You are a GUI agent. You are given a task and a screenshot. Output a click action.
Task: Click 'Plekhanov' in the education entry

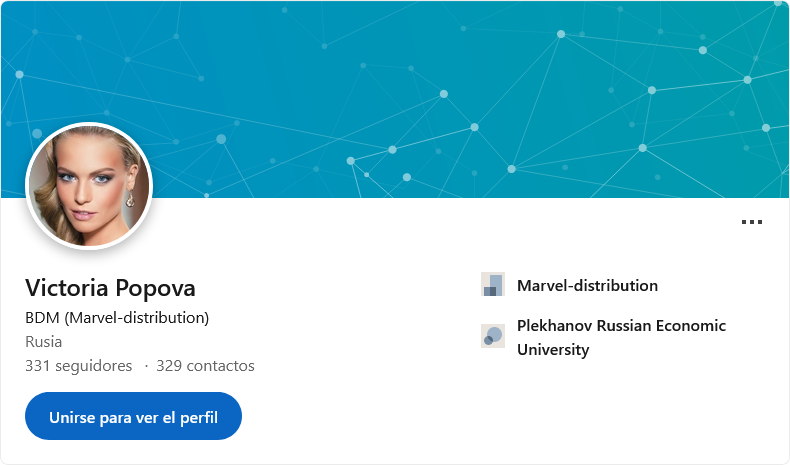(555, 325)
